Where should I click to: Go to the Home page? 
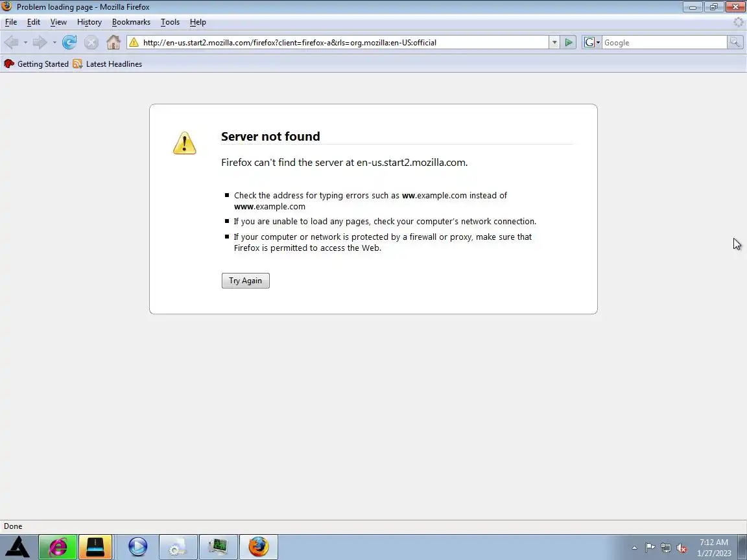pyautogui.click(x=113, y=42)
